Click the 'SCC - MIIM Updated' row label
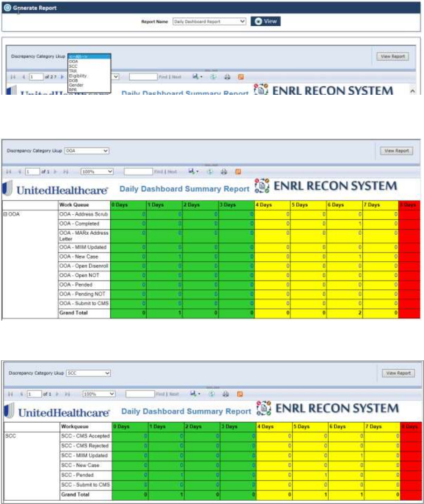Image resolution: width=424 pixels, height=504 pixels. pyautogui.click(x=85, y=455)
